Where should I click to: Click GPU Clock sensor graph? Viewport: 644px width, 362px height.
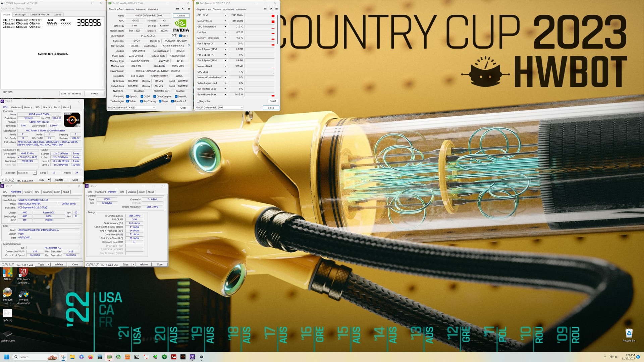[x=260, y=15]
